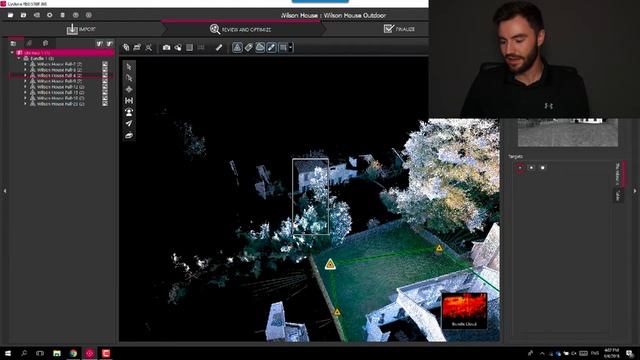Screen dimensions: 640x360
Task: Select the ruler measure tool
Action: tap(219, 47)
